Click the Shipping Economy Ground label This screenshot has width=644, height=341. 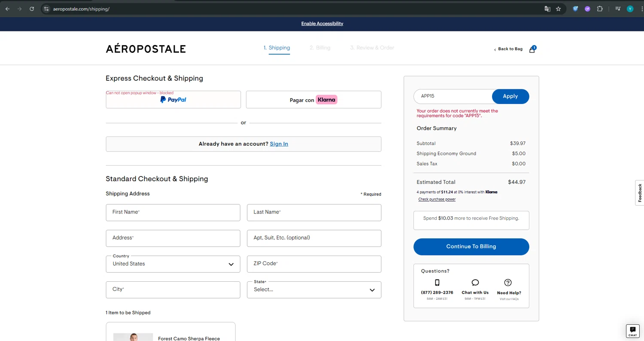447,153
